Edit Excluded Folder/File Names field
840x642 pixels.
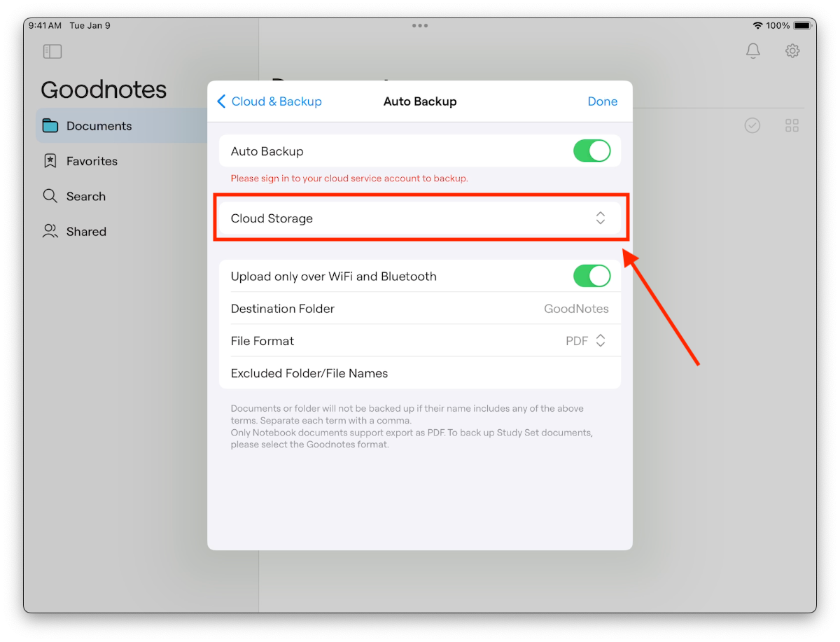coord(420,373)
